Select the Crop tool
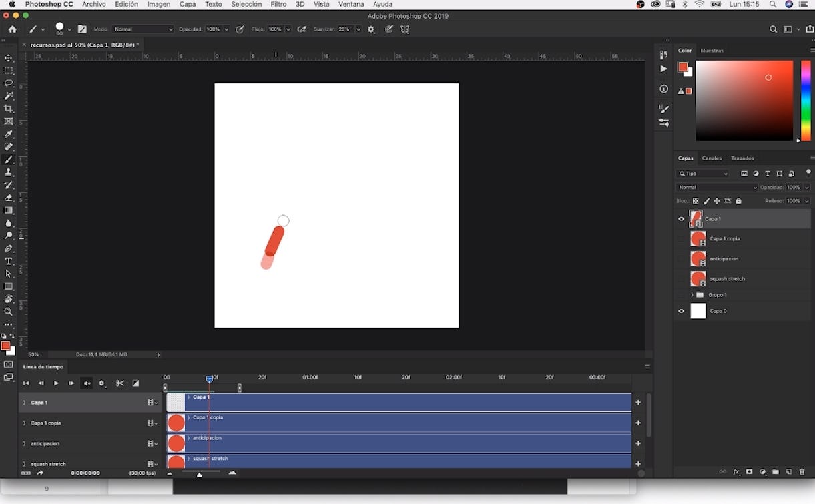This screenshot has height=504, width=815. pyautogui.click(x=9, y=109)
